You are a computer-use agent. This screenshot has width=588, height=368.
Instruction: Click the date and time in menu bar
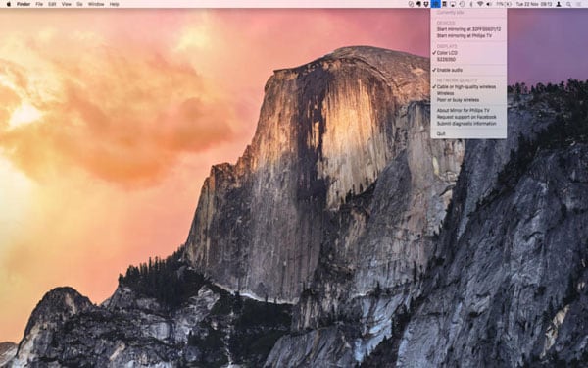534,4
